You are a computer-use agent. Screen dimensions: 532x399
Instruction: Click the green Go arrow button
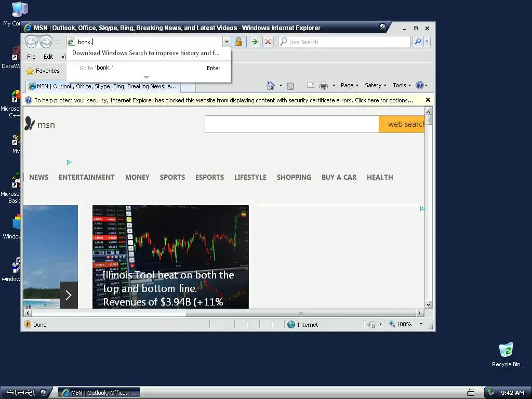[x=254, y=42]
